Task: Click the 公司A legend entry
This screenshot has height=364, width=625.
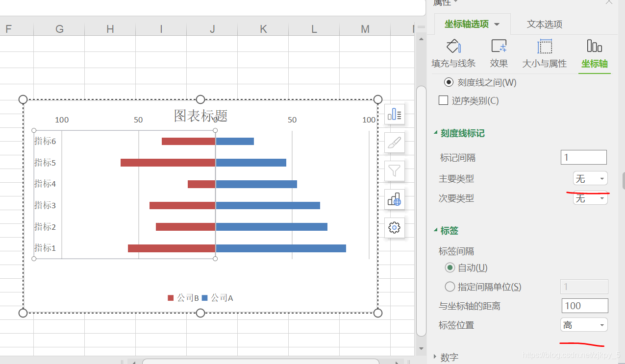Action: [217, 298]
